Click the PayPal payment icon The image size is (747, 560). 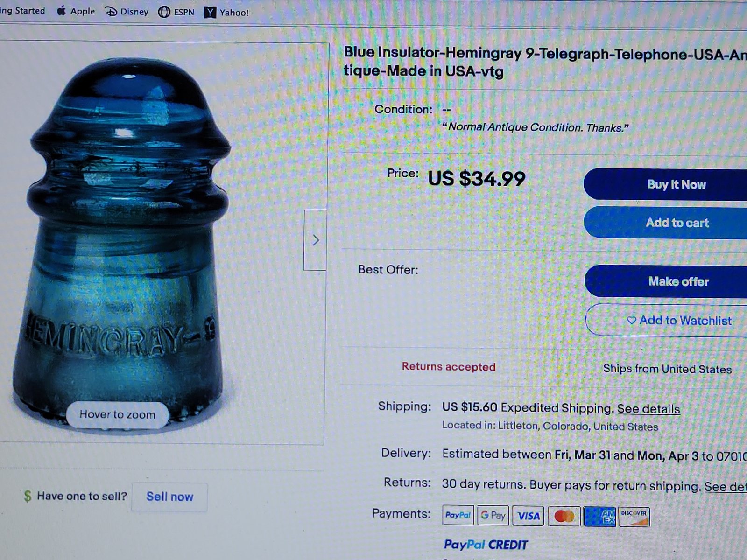(458, 515)
